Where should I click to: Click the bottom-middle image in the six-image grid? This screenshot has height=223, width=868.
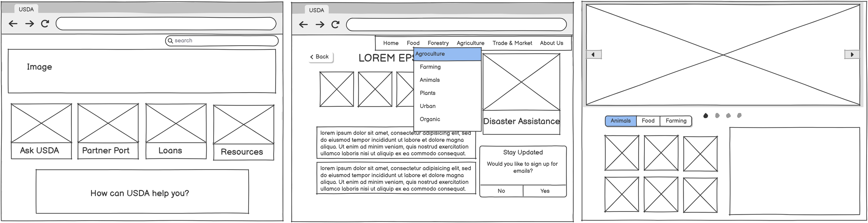tap(661, 194)
